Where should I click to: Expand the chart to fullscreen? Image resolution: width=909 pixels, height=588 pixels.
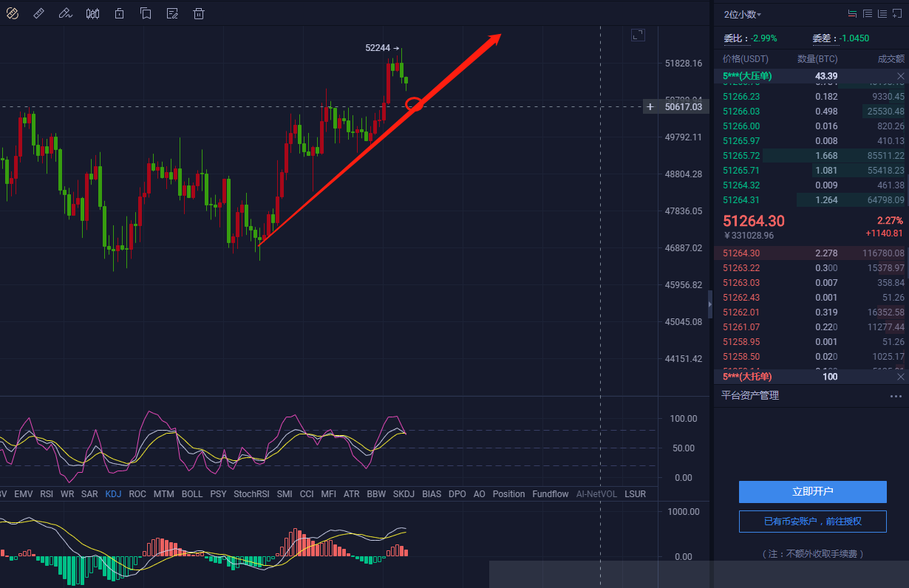tap(638, 35)
